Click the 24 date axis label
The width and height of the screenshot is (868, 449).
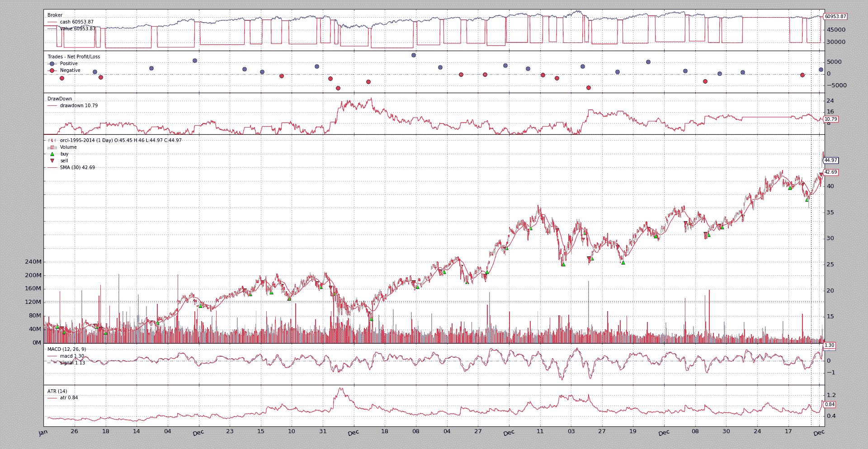pos(757,431)
